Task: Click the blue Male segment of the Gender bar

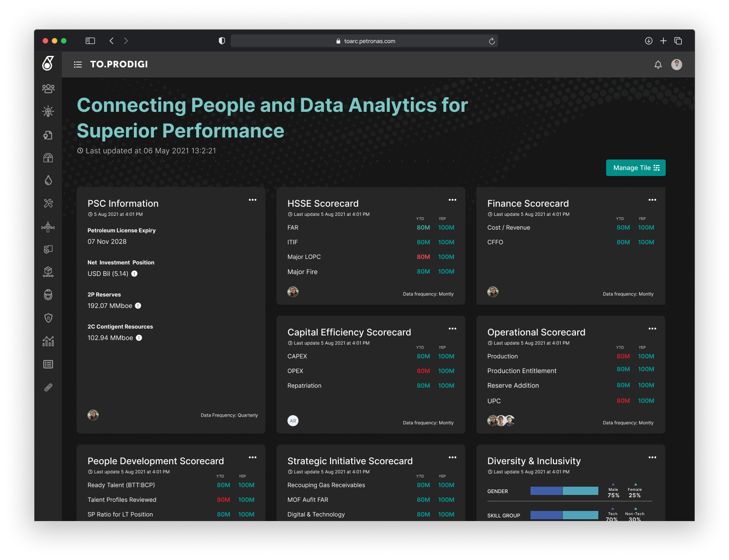Action: click(x=546, y=491)
